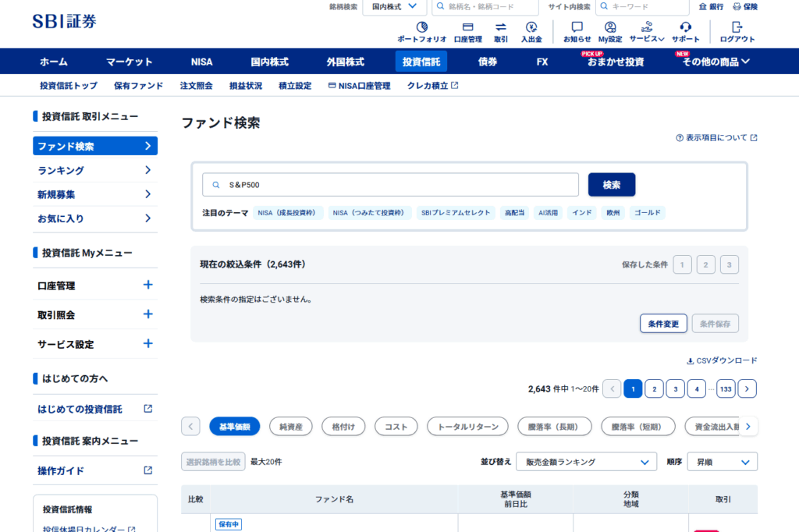Open お気に入り in the sidebar menu

tap(94, 218)
